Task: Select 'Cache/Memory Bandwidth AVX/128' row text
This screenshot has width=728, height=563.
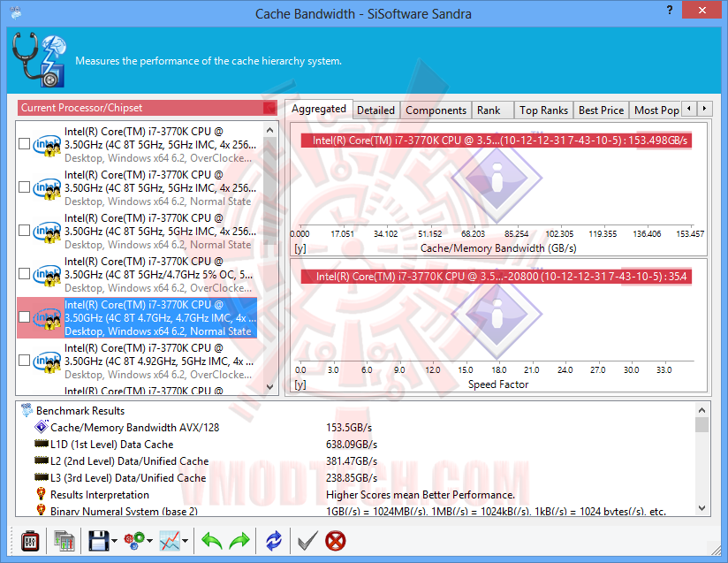Action: coord(134,428)
